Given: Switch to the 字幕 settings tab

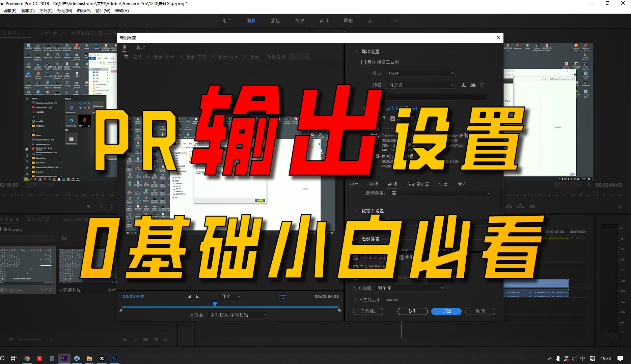Looking at the screenshot, I should [x=443, y=185].
